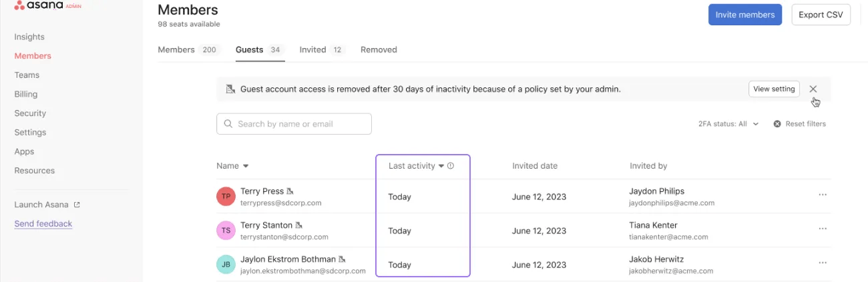Open the 2FA status filter dropdown
This screenshot has height=282, width=868.
coord(728,124)
